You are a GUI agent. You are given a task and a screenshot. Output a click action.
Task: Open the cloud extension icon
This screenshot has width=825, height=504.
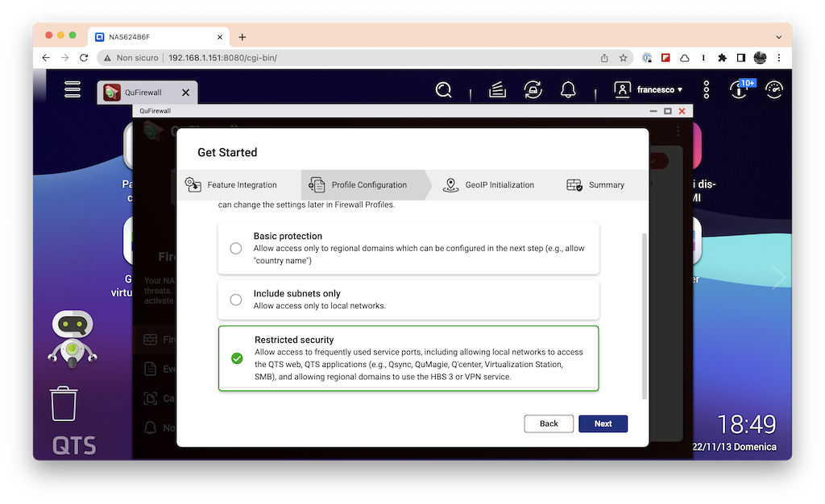click(685, 58)
